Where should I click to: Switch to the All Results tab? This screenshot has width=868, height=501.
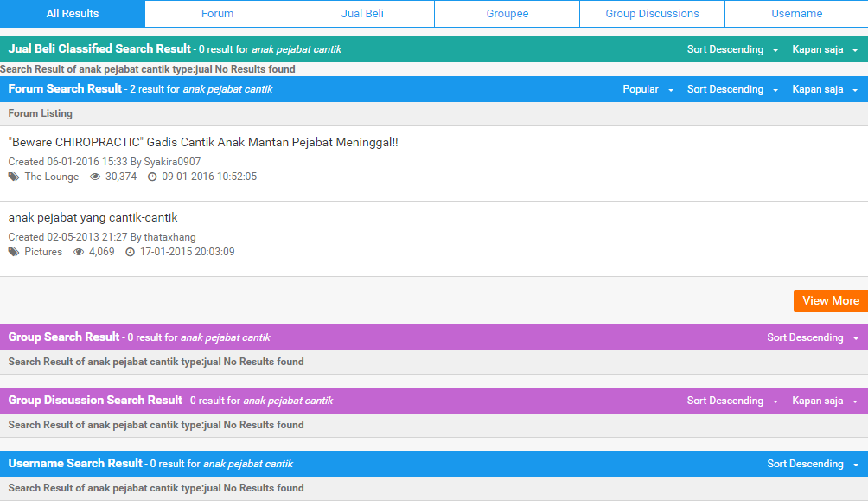(73, 13)
